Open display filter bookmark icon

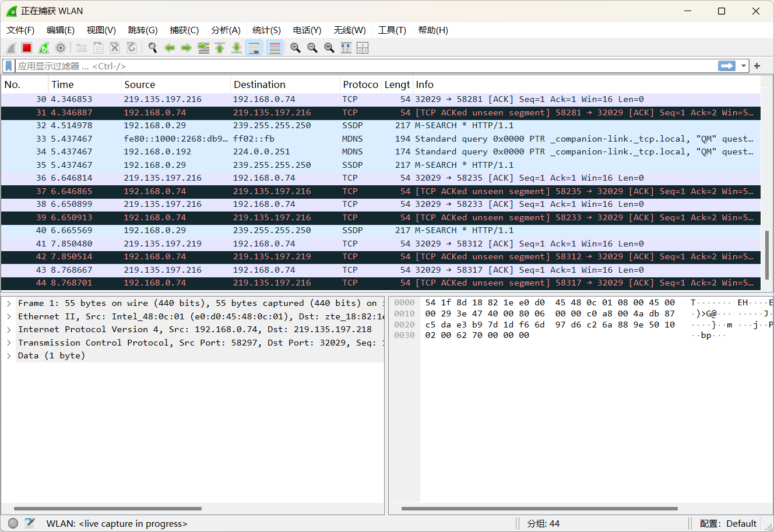point(8,66)
